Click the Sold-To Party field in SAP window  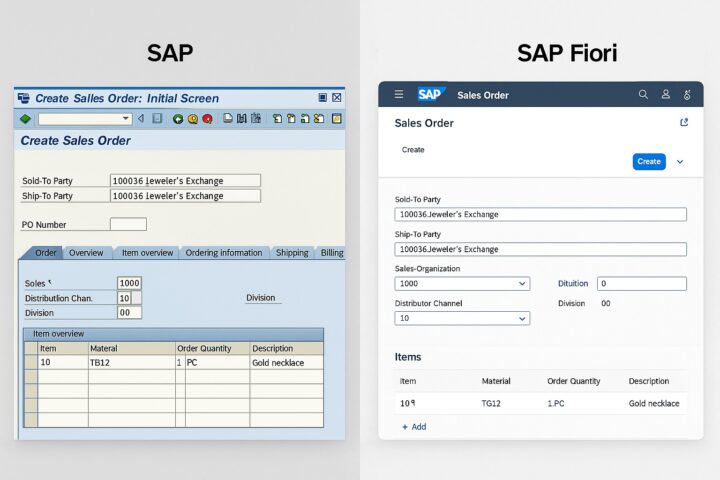(x=186, y=181)
